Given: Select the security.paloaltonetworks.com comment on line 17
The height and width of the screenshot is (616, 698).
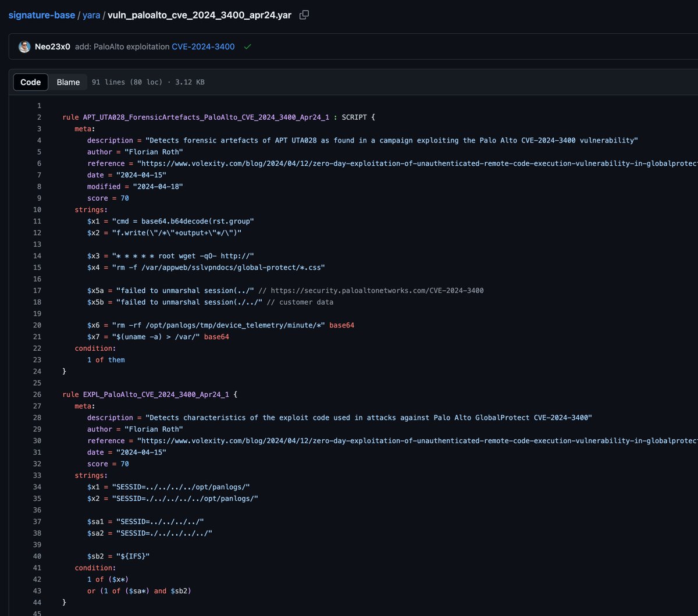Looking at the screenshot, I should click(x=372, y=290).
